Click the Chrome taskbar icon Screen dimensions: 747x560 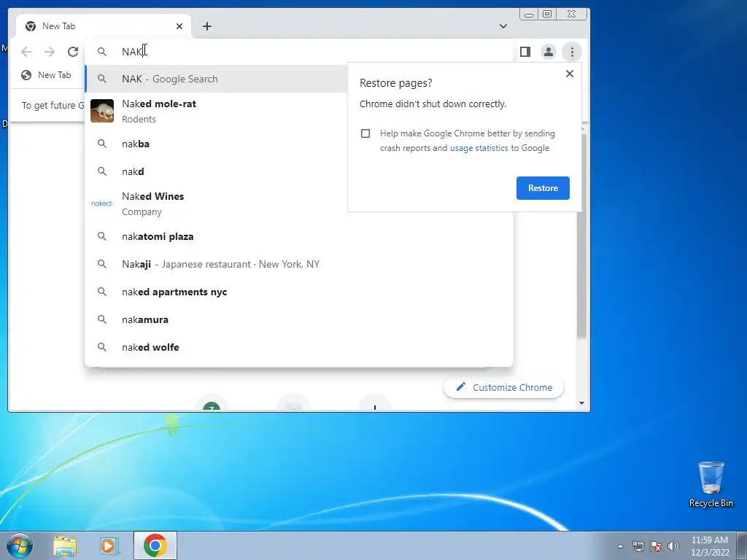tap(155, 545)
